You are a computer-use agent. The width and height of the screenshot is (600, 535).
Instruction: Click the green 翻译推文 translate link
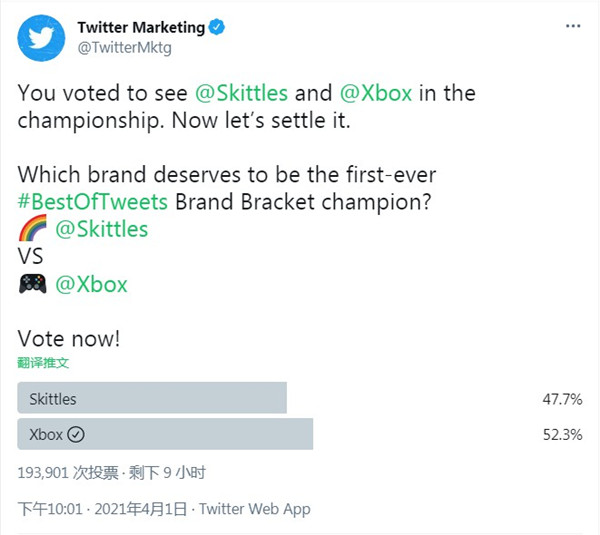tap(43, 362)
